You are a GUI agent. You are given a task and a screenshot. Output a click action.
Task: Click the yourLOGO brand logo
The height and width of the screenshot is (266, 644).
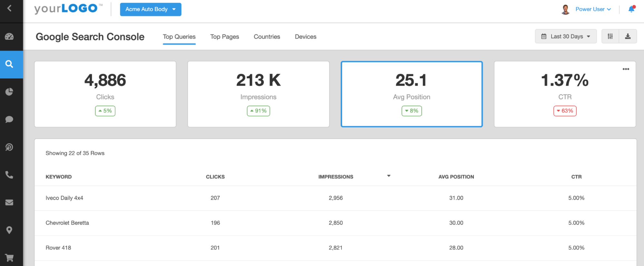tap(68, 9)
